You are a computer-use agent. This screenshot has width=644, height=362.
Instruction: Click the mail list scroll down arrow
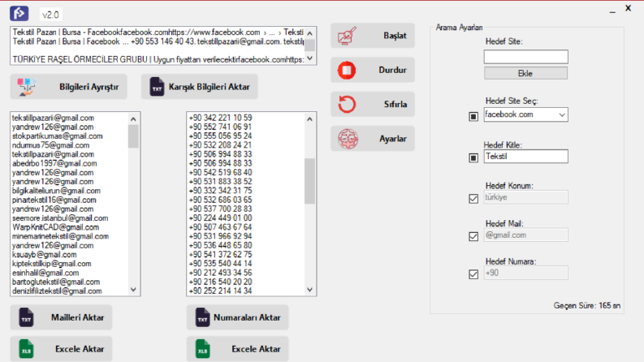tap(133, 289)
